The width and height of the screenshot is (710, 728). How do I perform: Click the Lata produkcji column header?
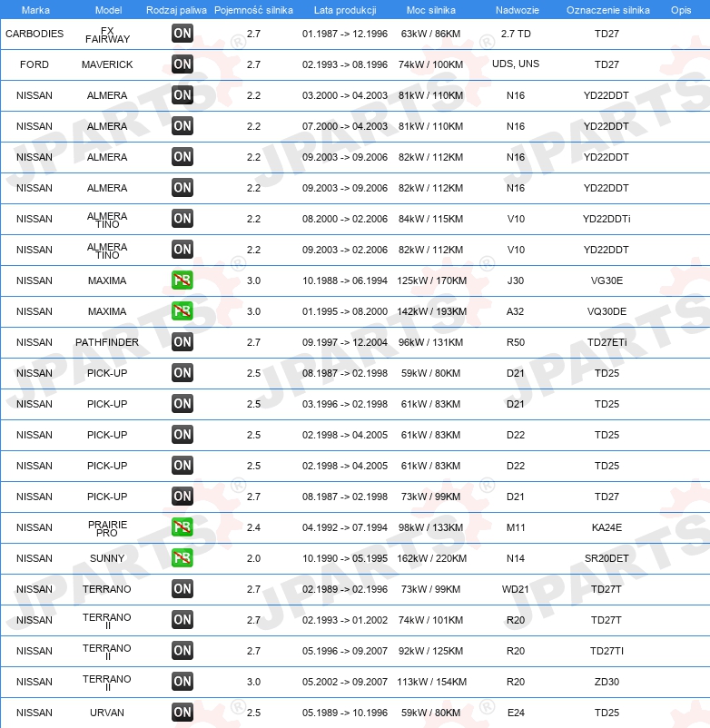345,10
